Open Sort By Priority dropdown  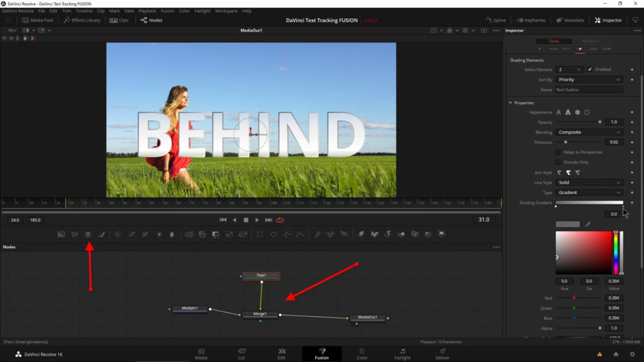[589, 80]
